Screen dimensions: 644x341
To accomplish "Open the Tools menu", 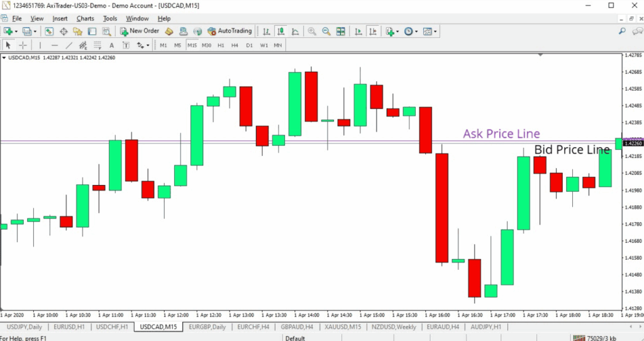I will (110, 18).
